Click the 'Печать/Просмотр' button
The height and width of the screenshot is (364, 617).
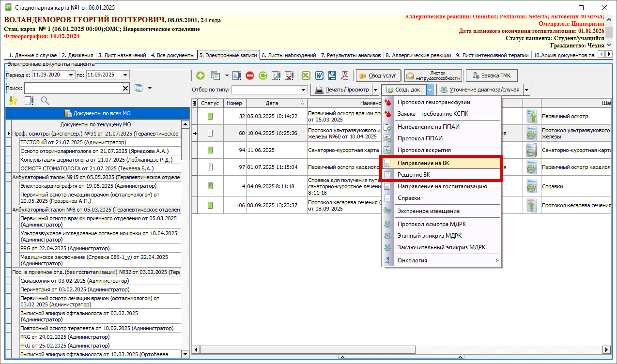(340, 90)
